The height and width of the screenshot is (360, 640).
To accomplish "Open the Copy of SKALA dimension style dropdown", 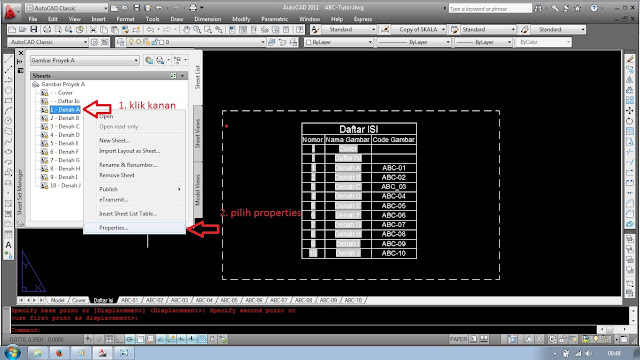I will coord(418,29).
